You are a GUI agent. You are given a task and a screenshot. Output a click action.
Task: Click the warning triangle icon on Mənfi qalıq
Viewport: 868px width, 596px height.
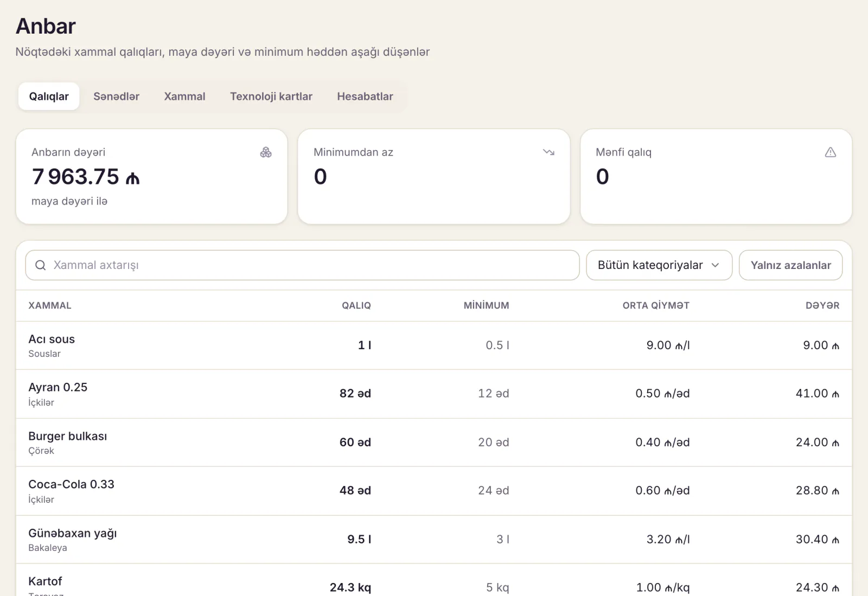click(x=831, y=152)
